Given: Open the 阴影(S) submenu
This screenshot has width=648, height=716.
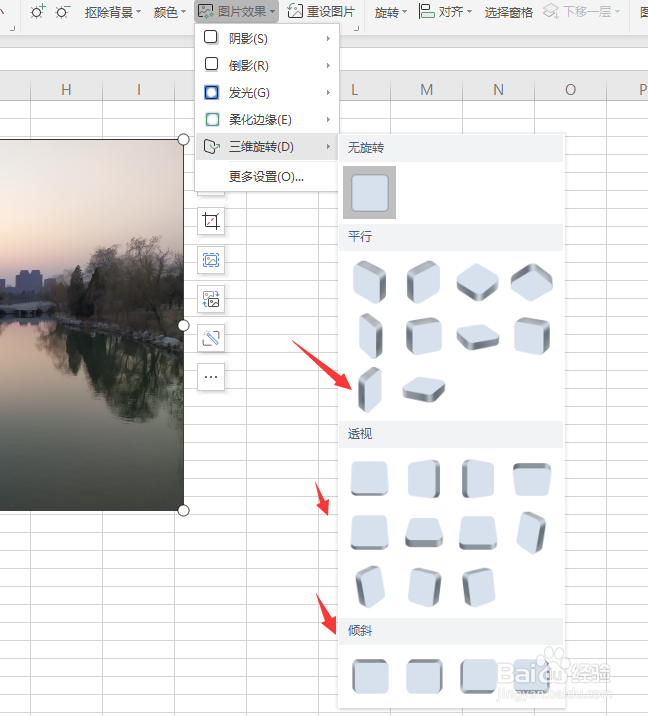Looking at the screenshot, I should point(267,38).
